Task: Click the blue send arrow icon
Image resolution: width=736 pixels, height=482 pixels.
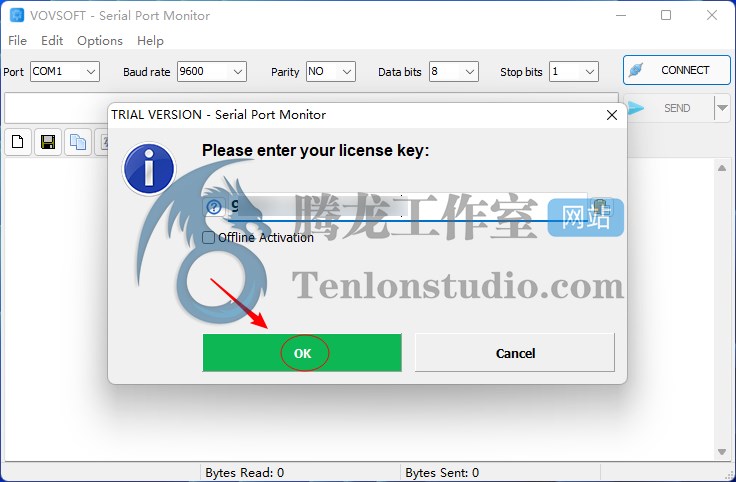Action: click(x=635, y=108)
